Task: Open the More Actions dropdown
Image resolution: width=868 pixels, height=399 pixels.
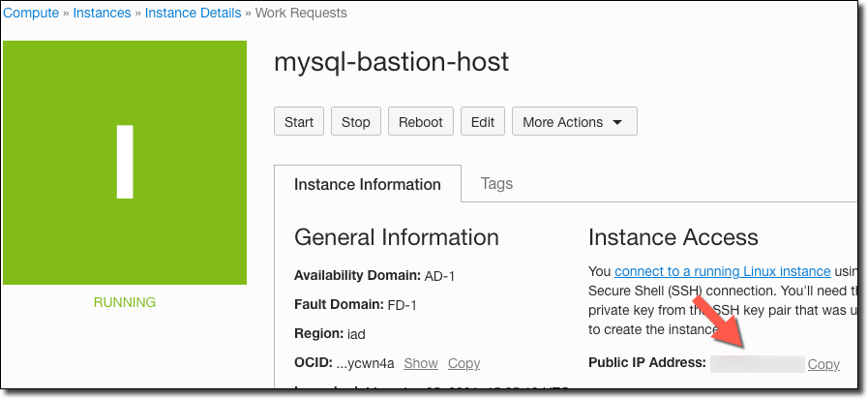Action: pos(574,122)
